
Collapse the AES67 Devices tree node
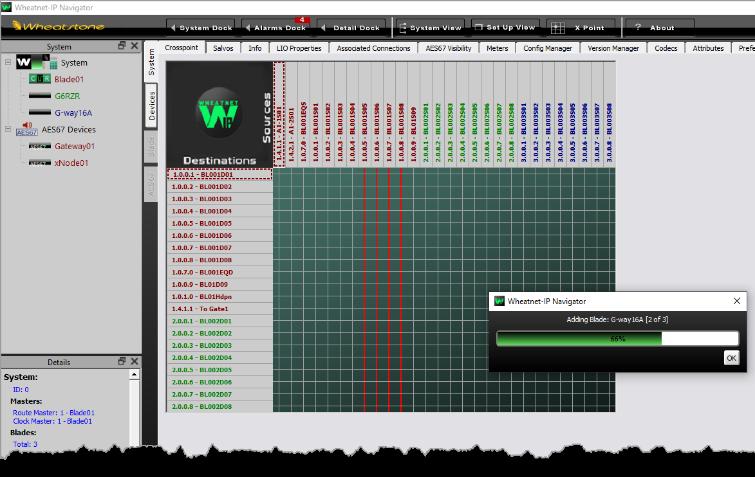(x=8, y=129)
